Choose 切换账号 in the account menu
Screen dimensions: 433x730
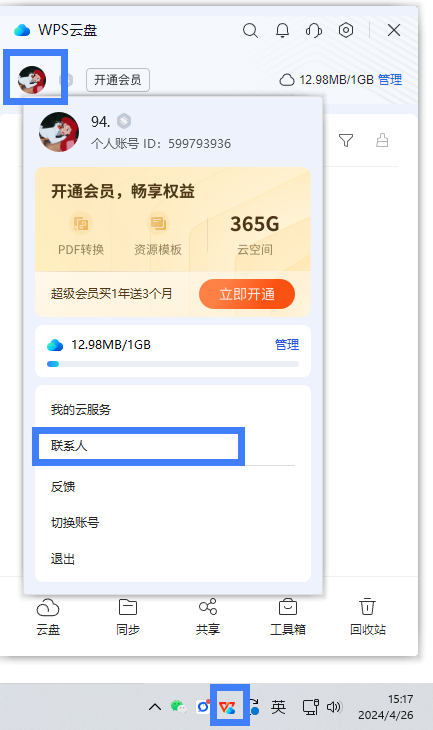(75, 522)
